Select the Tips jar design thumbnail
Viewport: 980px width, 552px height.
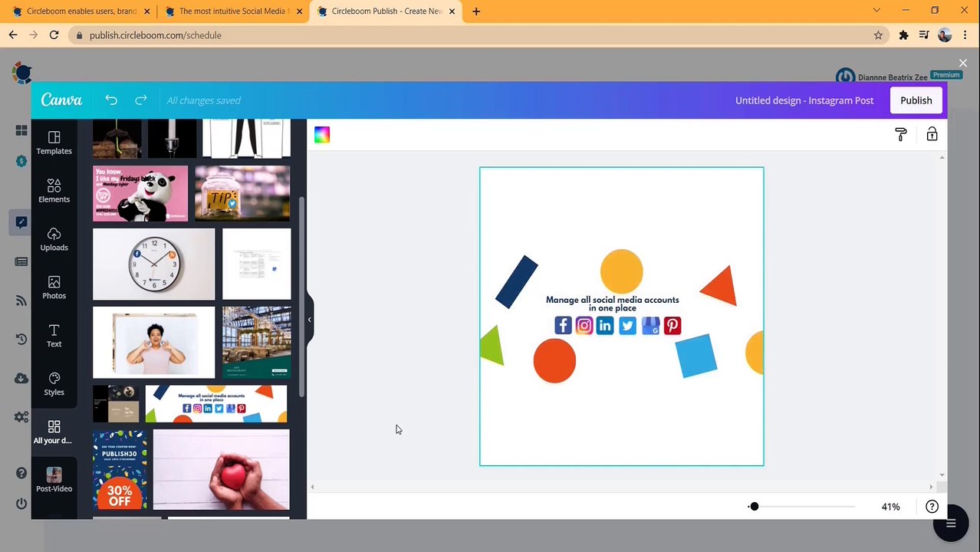point(242,193)
